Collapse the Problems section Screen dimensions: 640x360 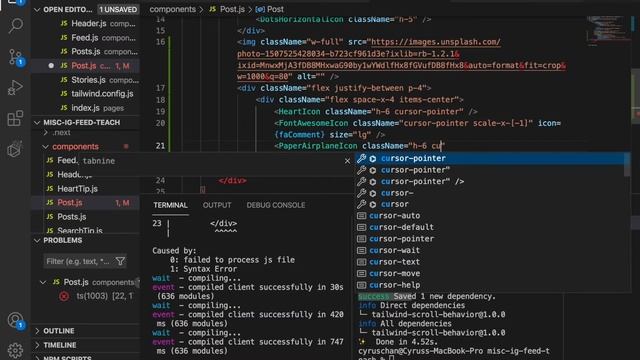click(37, 240)
